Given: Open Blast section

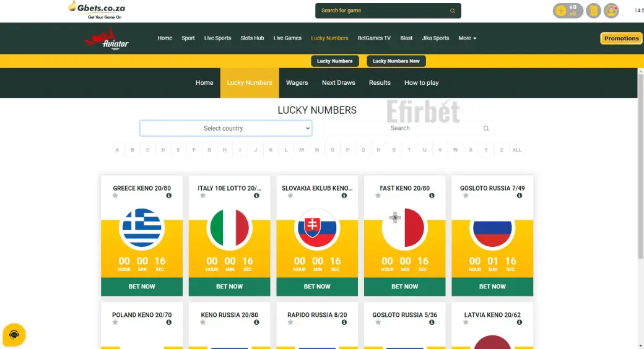Looking at the screenshot, I should click(406, 38).
